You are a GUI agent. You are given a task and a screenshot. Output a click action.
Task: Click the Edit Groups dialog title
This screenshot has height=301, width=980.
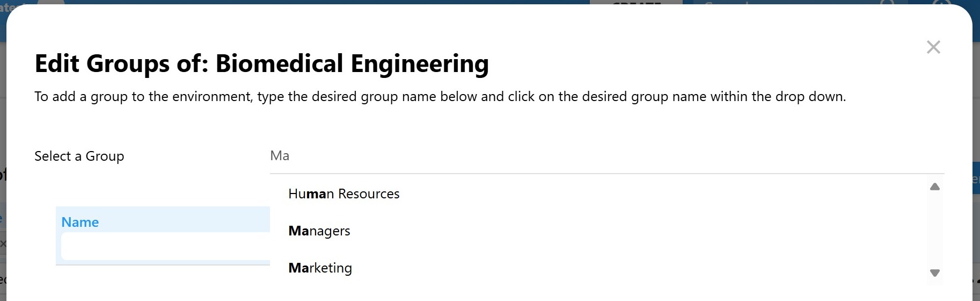261,63
